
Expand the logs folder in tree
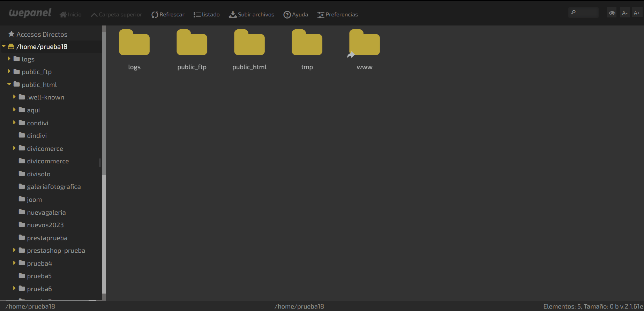click(x=9, y=59)
